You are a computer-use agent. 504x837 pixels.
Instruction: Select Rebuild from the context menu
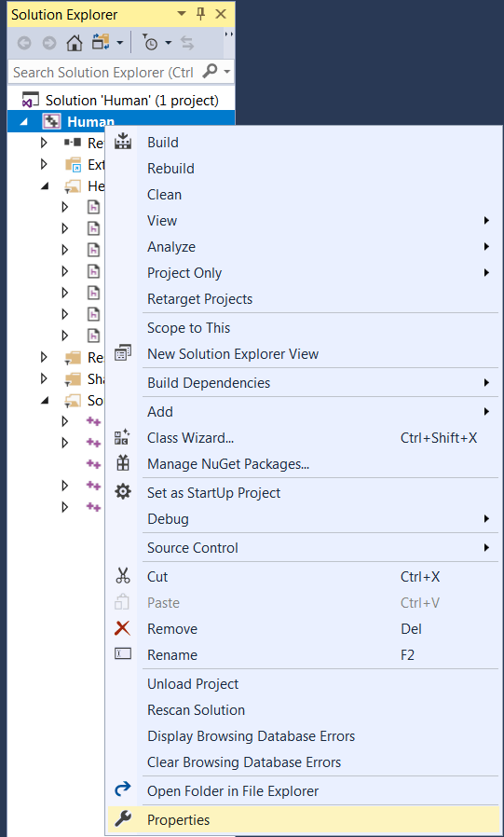click(x=170, y=168)
